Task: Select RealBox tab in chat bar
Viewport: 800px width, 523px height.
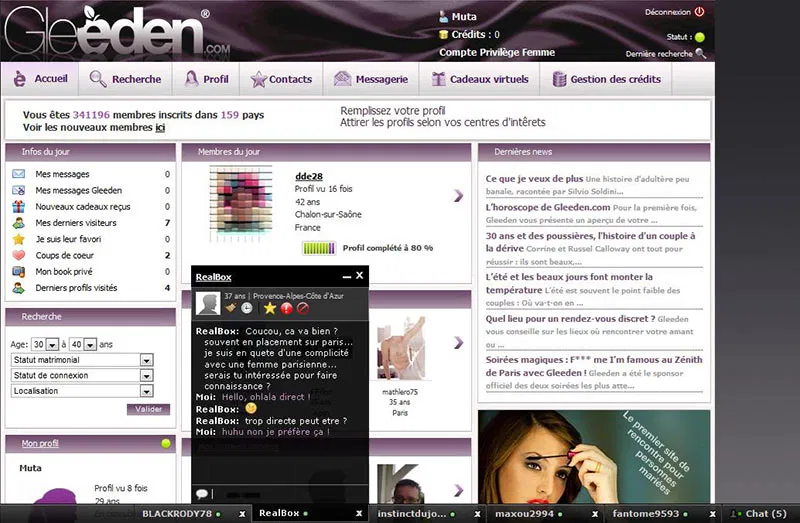Action: click(x=280, y=513)
